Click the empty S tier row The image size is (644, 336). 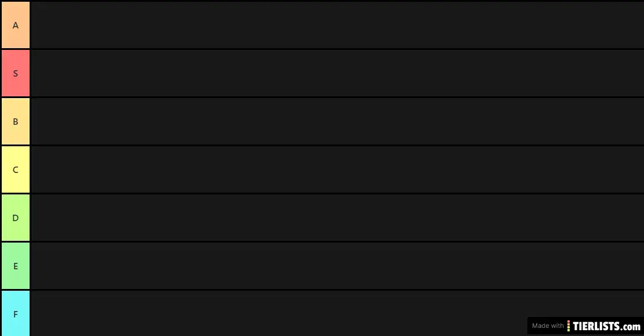338,73
